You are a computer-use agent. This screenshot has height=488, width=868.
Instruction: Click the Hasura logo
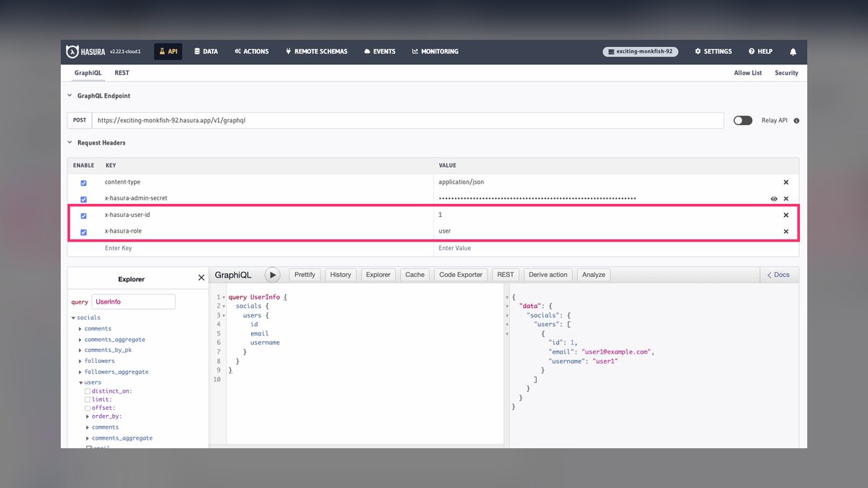85,51
